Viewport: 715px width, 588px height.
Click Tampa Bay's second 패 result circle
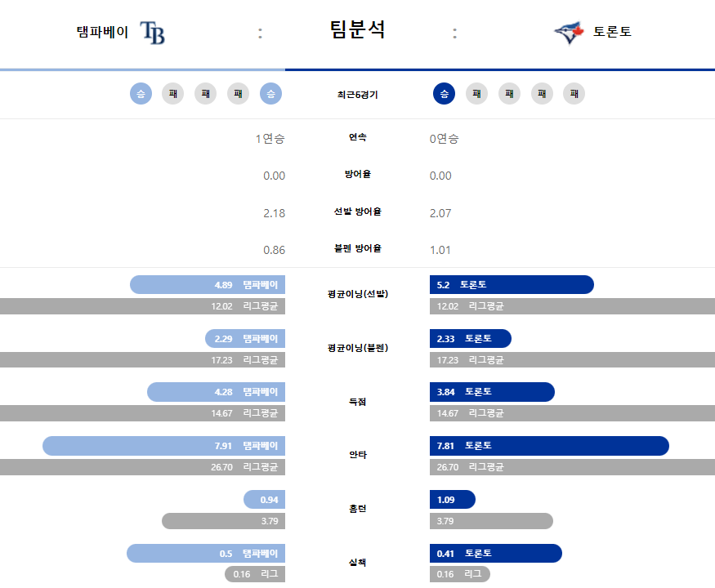[206, 93]
